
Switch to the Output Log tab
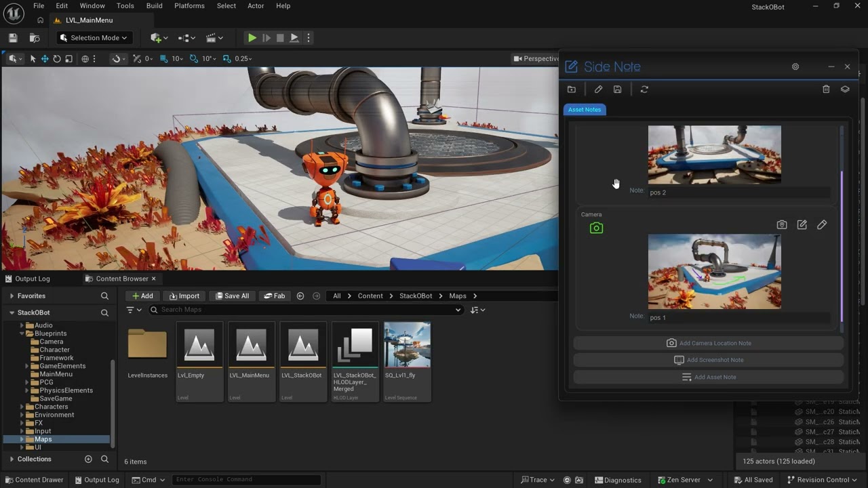pyautogui.click(x=26, y=279)
